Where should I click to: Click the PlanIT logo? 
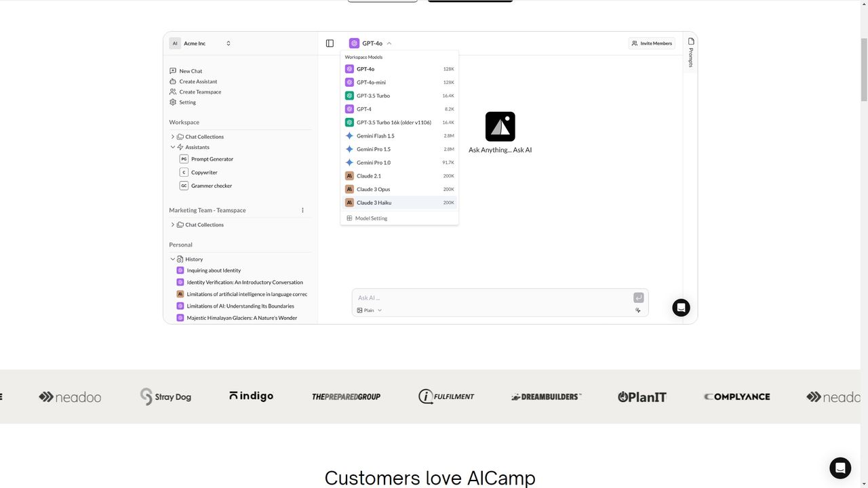coord(642,396)
